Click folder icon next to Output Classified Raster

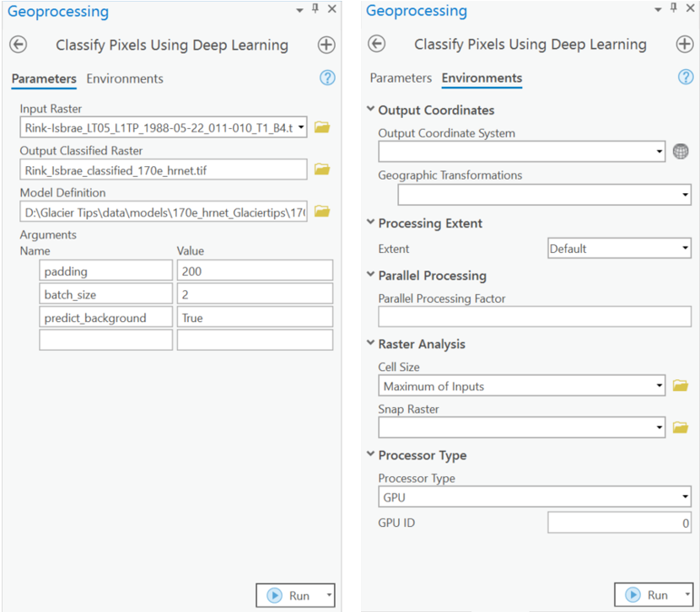[321, 169]
